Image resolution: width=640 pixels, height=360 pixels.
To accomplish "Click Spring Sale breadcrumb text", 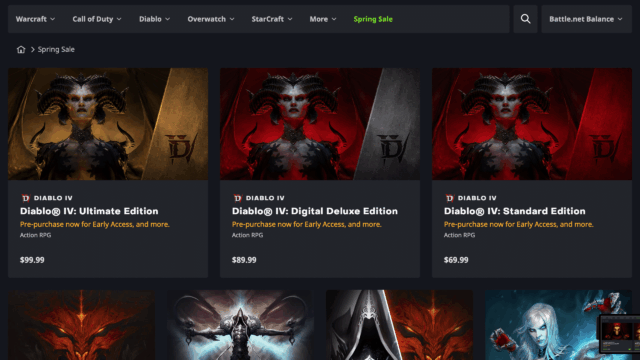I will 56,49.
